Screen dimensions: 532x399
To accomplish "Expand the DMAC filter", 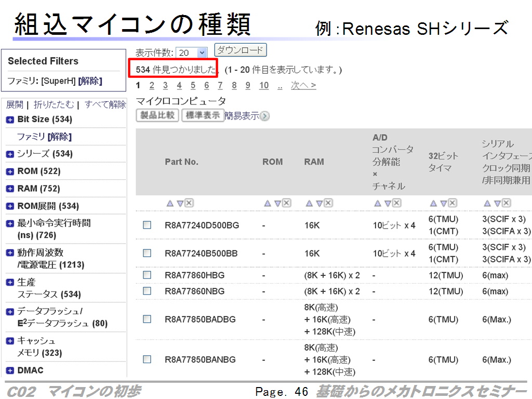I will click(x=10, y=370).
